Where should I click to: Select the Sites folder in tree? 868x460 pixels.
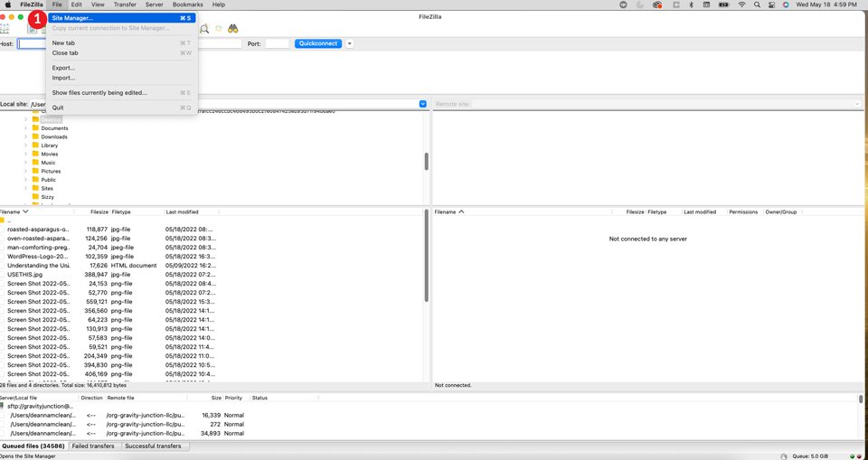(x=47, y=188)
